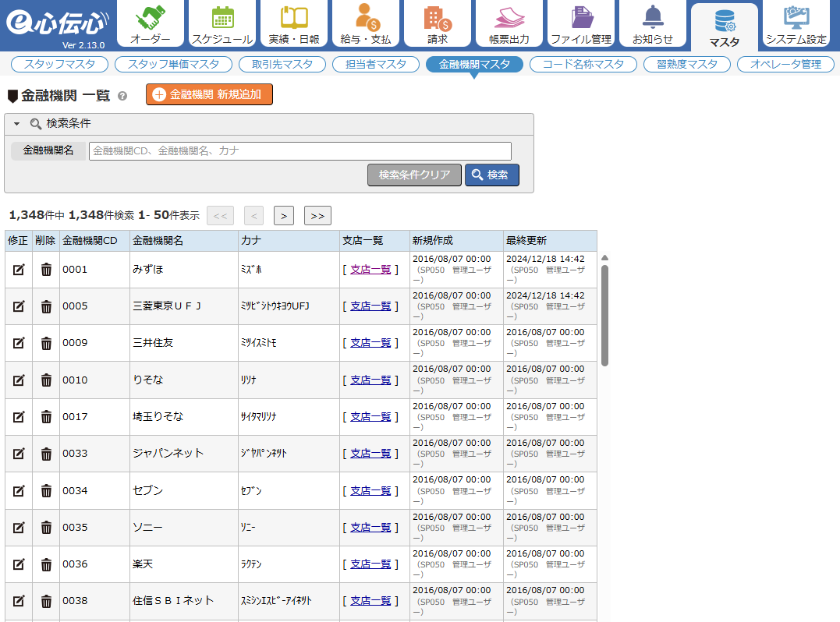Switch to スタッフマスタ tab
This screenshot has height=622, width=840.
tap(59, 64)
